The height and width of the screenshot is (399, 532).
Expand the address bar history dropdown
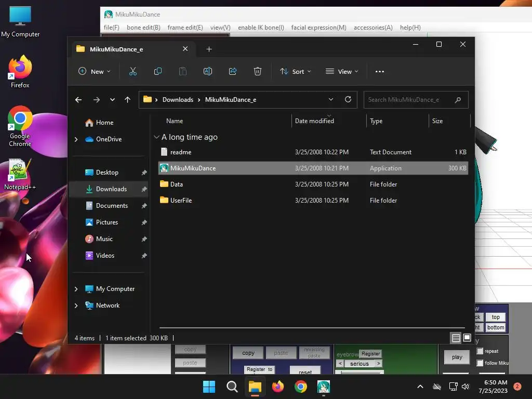(x=331, y=99)
